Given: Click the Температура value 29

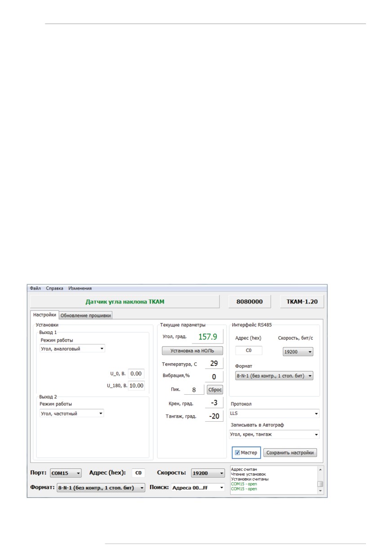Looking at the screenshot, I should [214, 364].
